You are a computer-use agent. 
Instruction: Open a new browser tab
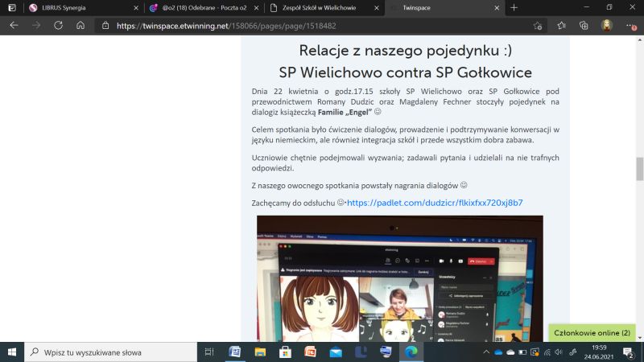click(x=514, y=7)
